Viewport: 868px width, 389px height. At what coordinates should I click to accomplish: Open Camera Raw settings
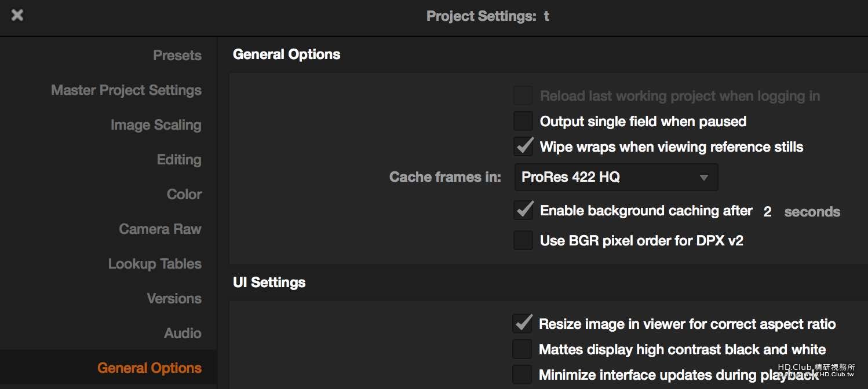(x=160, y=229)
